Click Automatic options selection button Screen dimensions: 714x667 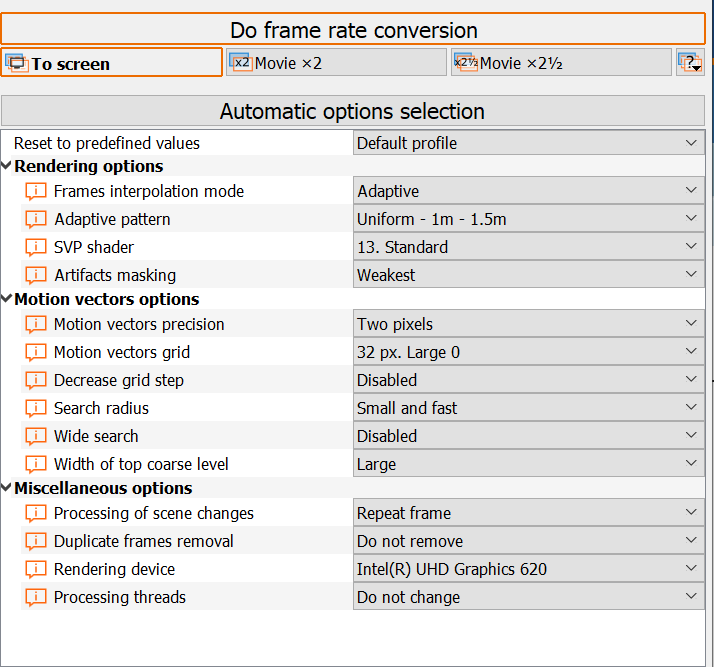click(353, 111)
